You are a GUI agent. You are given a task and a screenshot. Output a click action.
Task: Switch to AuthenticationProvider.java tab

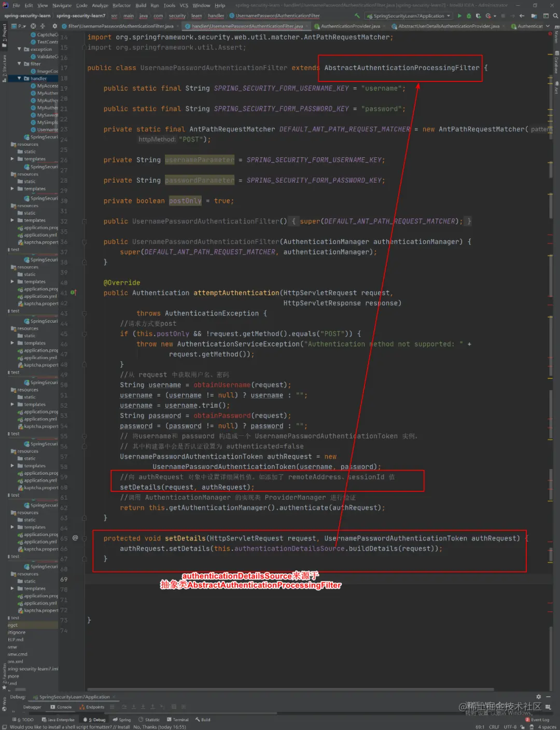[349, 26]
